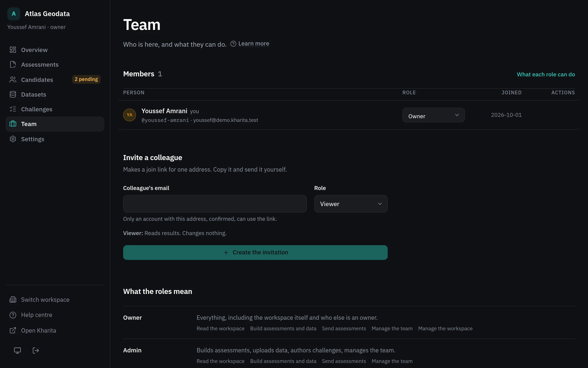Viewport: 588px width, 368px height.
Task: Click the Switch workspace building icon
Action: click(x=13, y=300)
